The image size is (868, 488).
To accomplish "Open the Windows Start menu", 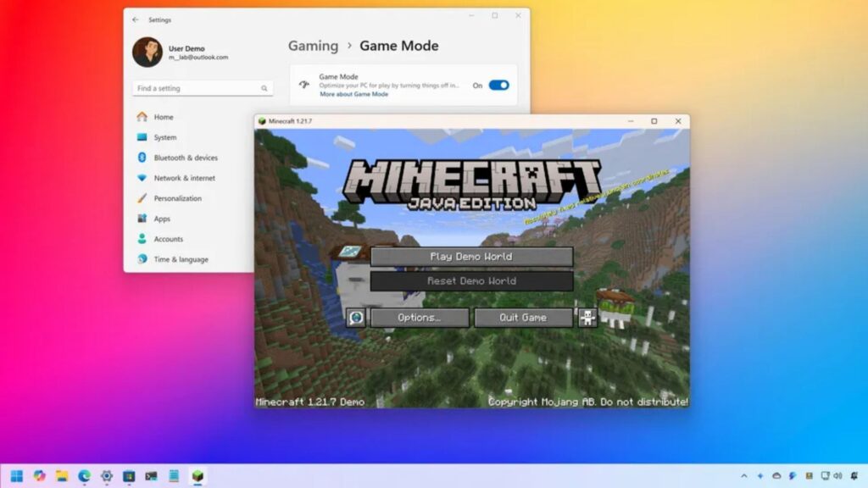I will [17, 476].
